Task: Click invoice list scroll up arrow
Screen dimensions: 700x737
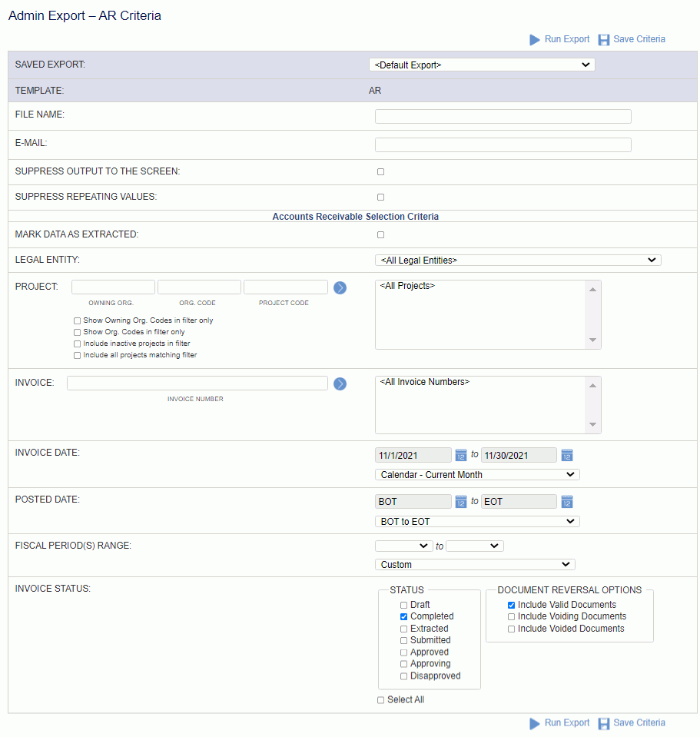Action: (593, 386)
